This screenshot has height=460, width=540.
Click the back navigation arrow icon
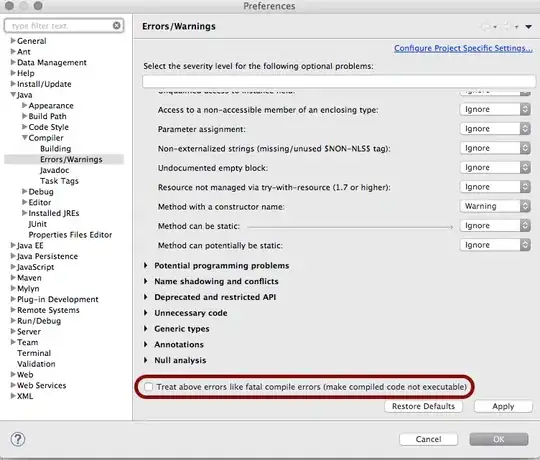486,27
